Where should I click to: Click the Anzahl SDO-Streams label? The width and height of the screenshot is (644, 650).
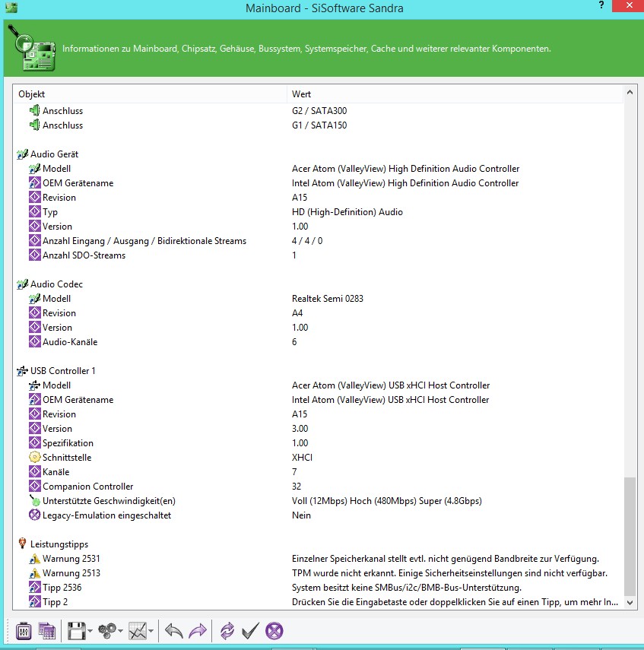pyautogui.click(x=84, y=255)
